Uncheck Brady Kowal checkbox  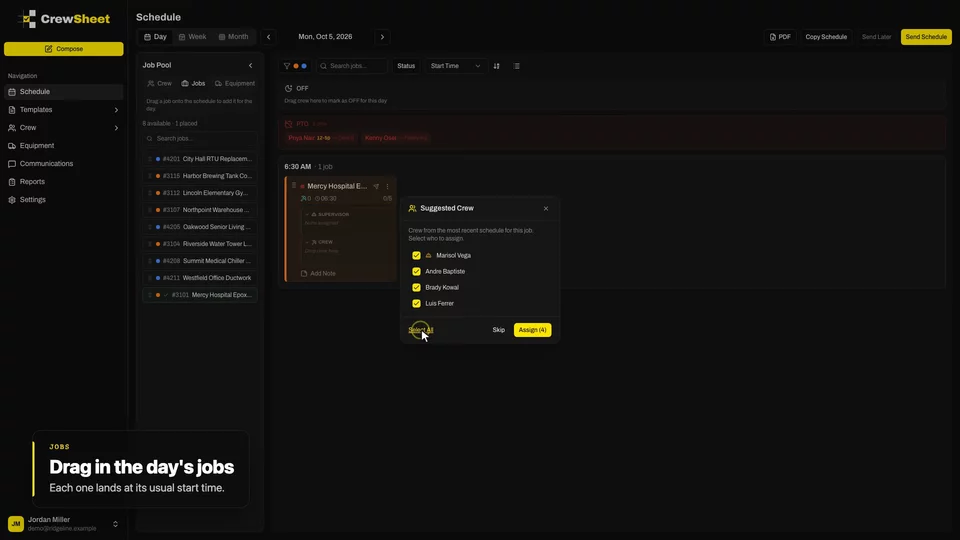click(x=416, y=287)
